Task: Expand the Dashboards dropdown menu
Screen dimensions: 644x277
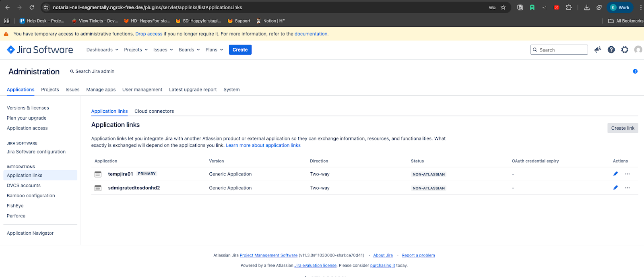Action: (102, 50)
